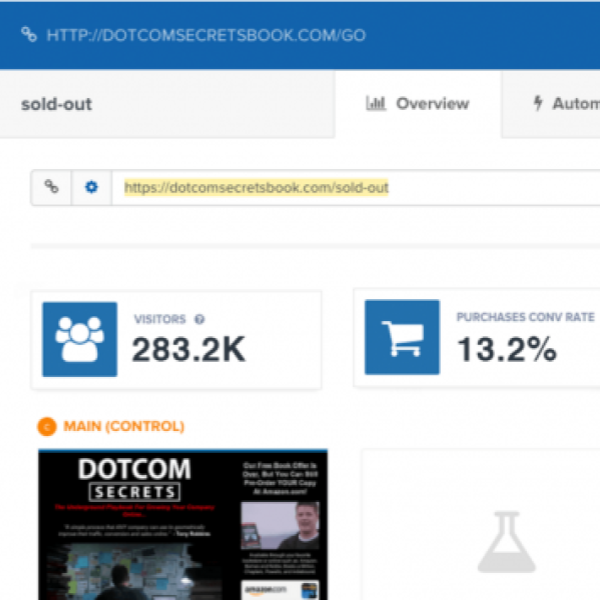
Task: Click the shopping cart purchases icon
Action: pos(402,337)
